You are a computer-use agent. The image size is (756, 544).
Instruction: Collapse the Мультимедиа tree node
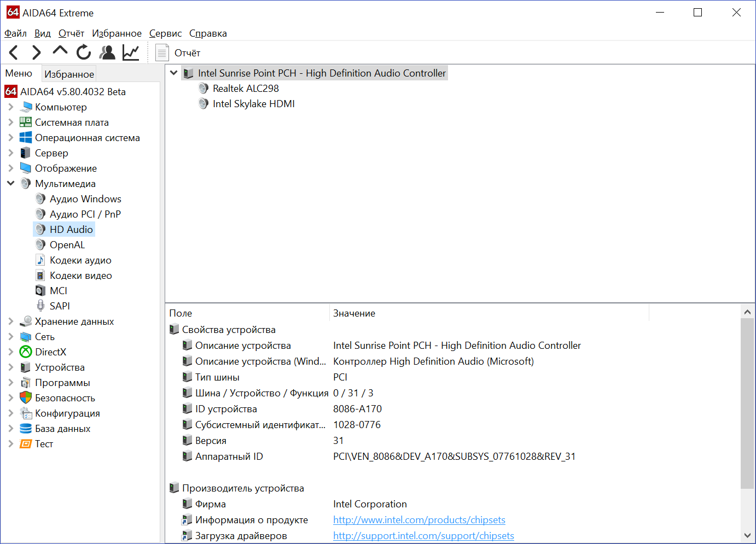[11, 184]
